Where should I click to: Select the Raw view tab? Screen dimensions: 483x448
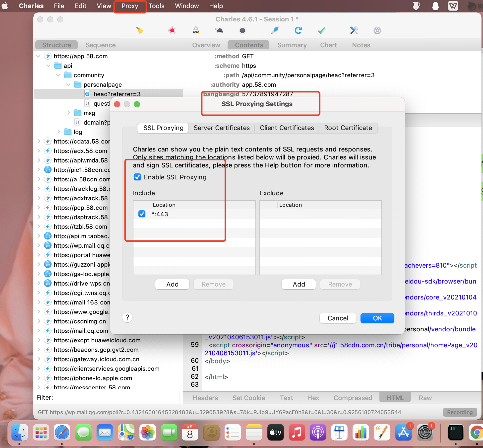(425, 398)
